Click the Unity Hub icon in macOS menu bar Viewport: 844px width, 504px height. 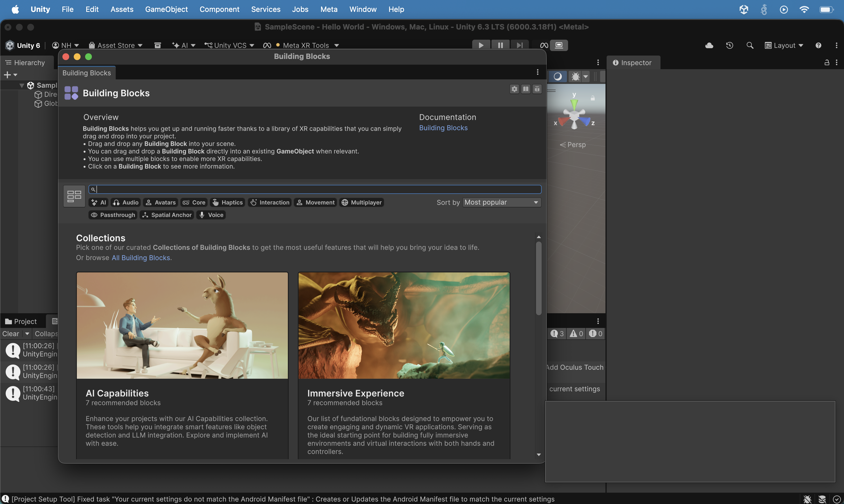click(x=744, y=9)
